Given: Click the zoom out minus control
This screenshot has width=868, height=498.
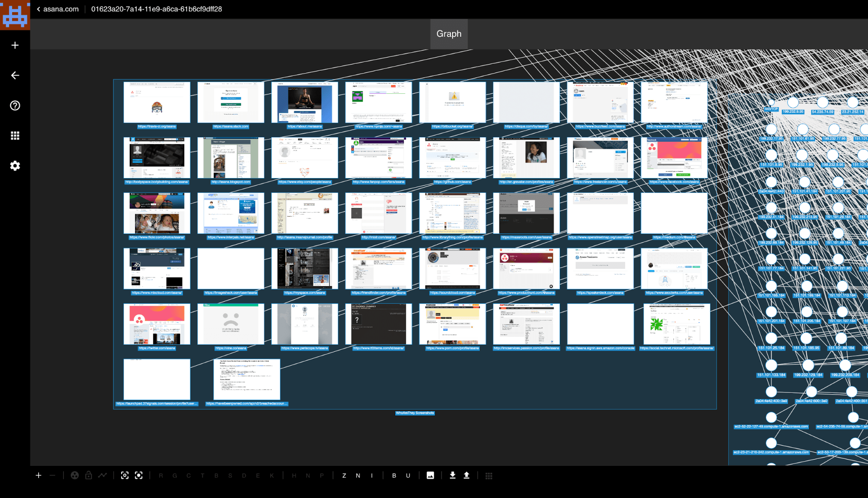Looking at the screenshot, I should [x=53, y=475].
